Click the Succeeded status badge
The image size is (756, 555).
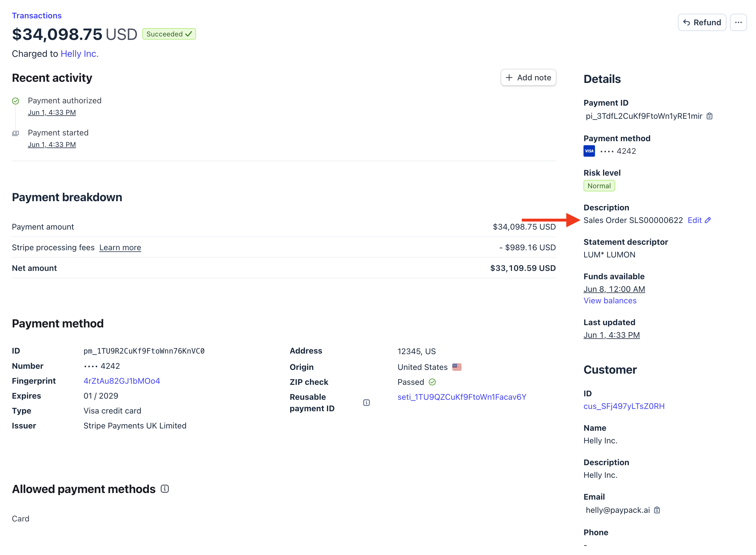[x=169, y=34]
